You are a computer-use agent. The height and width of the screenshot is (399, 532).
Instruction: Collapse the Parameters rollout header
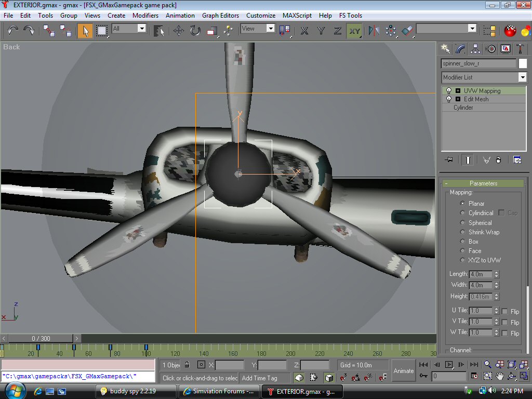click(483, 183)
